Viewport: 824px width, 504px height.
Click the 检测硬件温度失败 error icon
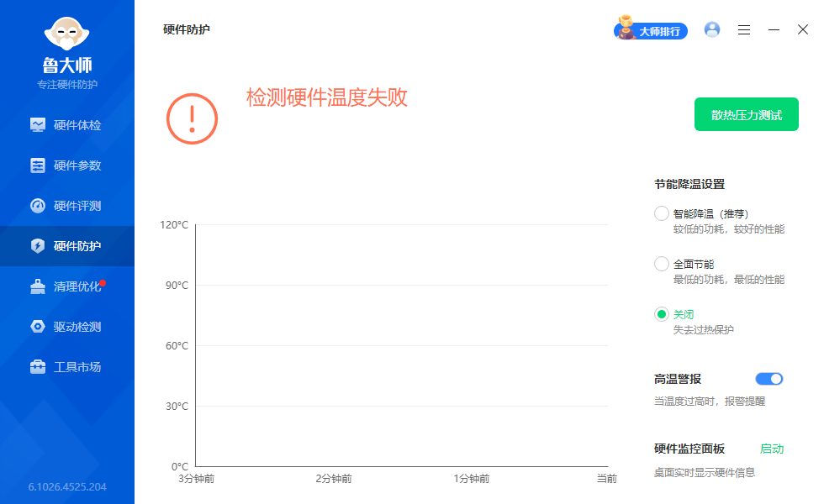[x=191, y=118]
